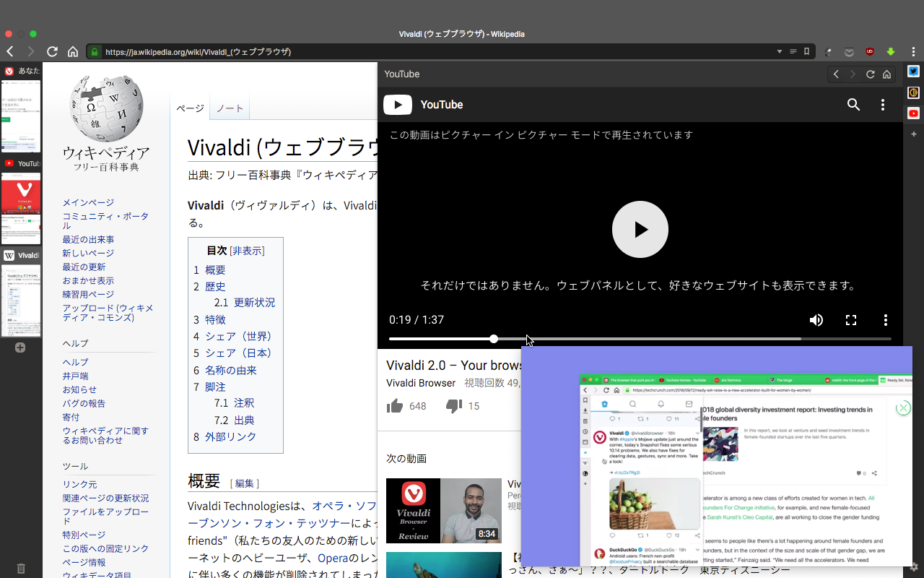This screenshot has height=578, width=924.
Task: Select the ページ tab on Wikipedia
Action: pyautogui.click(x=190, y=108)
